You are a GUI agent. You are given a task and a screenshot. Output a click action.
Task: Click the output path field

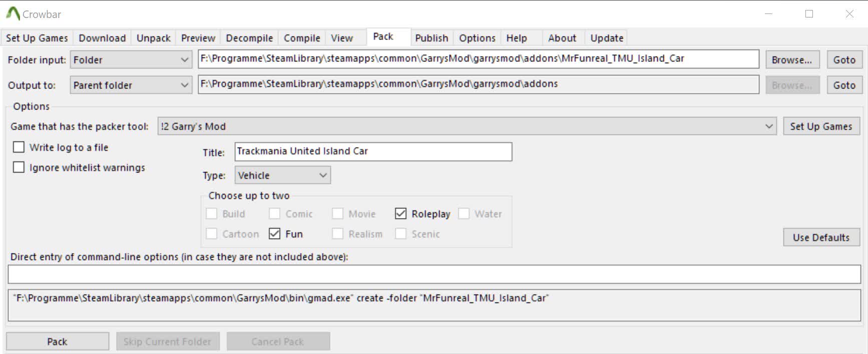pos(479,84)
